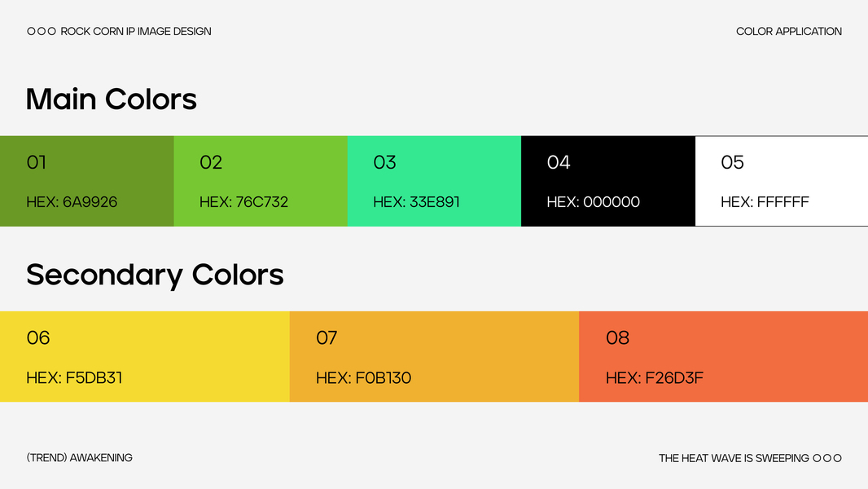Select the lime green 76C732 swatch
Screen dimensions: 868x489
tap(261, 181)
